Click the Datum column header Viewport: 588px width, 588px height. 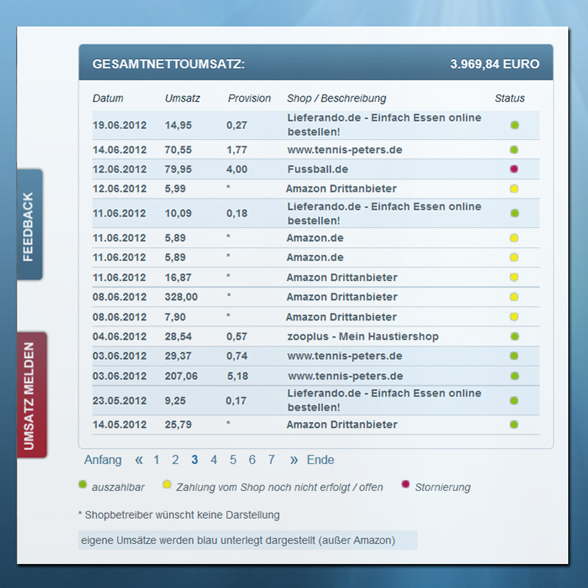click(x=108, y=98)
